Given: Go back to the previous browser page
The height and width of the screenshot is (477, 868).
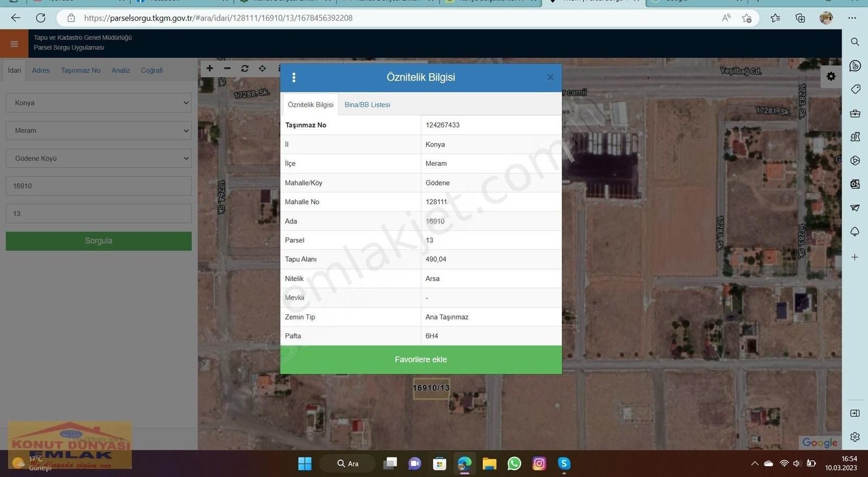Looking at the screenshot, I should 16,18.
